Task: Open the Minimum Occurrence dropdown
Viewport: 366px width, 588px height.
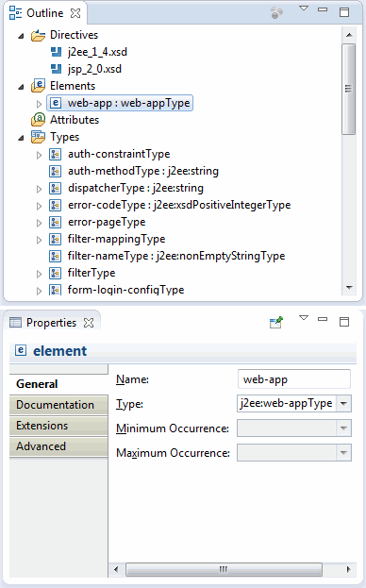Action: (343, 428)
